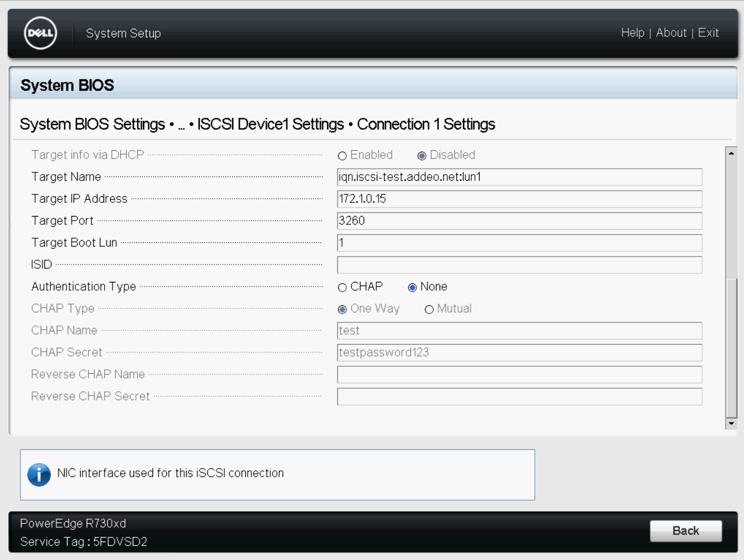Viewport: 744px width, 560px height.
Task: Click the Target Name label
Action: 66,176
